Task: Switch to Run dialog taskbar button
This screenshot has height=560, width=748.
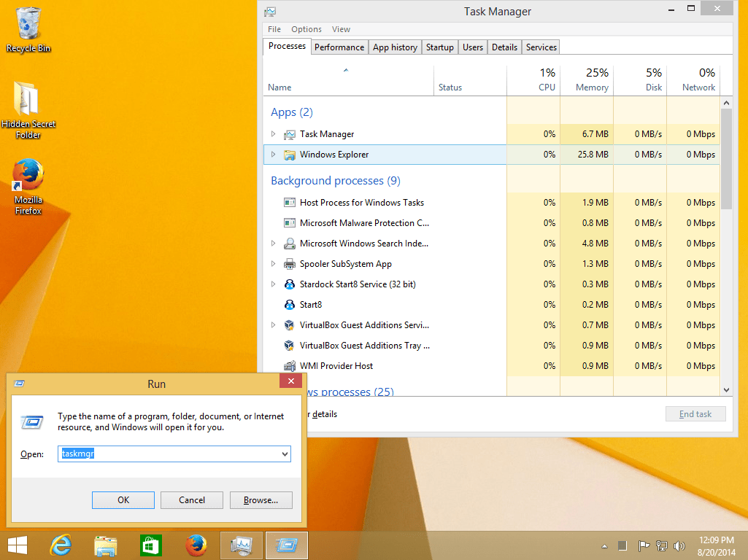Action: click(x=286, y=545)
